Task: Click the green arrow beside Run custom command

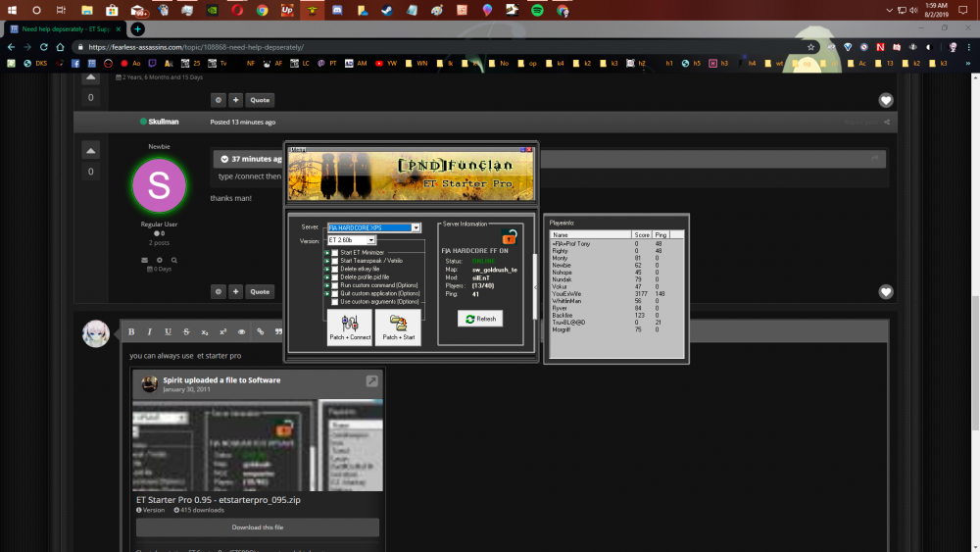Action: coord(327,285)
